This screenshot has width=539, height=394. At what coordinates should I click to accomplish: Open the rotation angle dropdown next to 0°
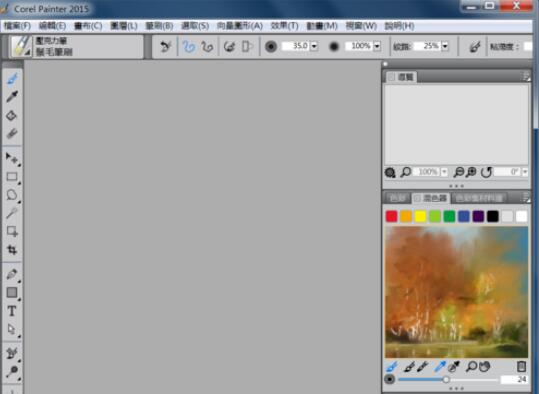[525, 172]
